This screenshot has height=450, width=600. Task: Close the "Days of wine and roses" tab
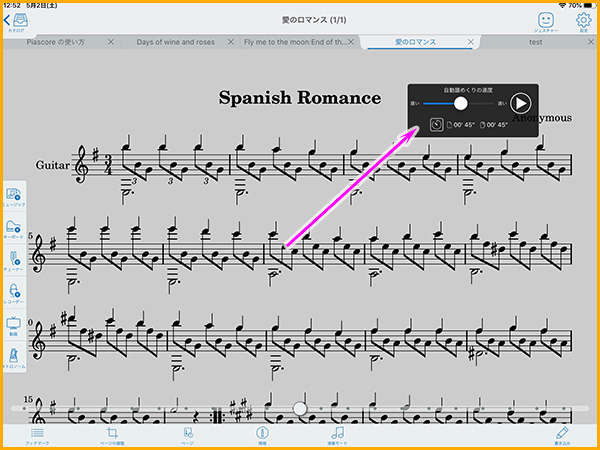tap(231, 42)
